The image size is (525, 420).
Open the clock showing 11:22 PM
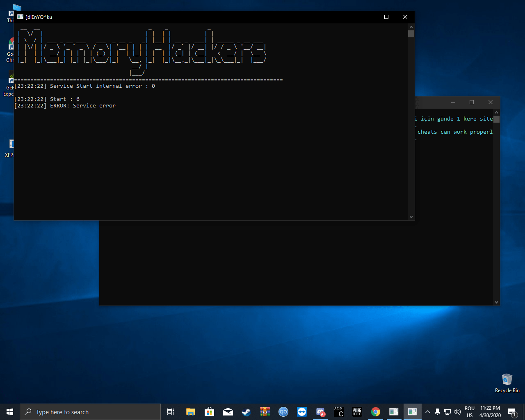490,412
